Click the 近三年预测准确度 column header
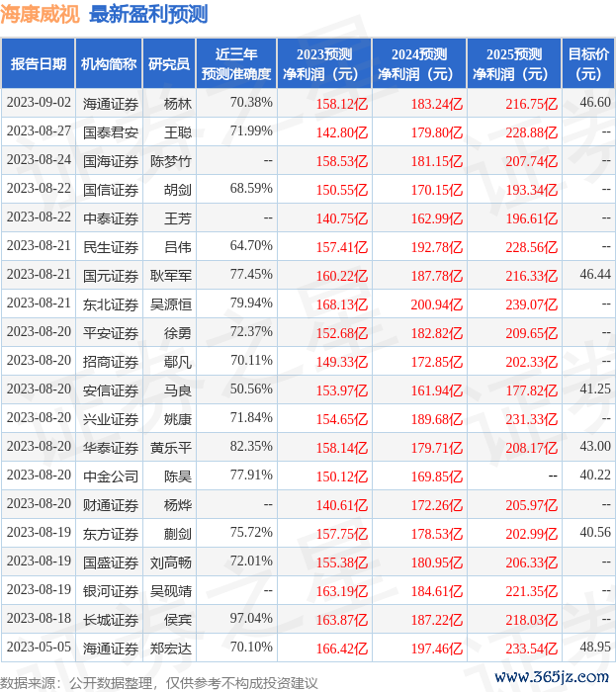 (236, 64)
